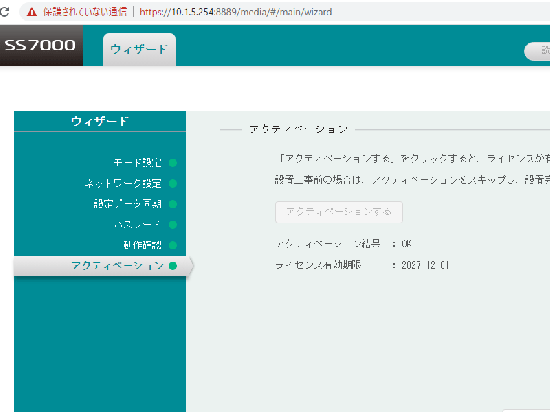
Task: Go to the パスワード wizard step
Action: (x=137, y=224)
